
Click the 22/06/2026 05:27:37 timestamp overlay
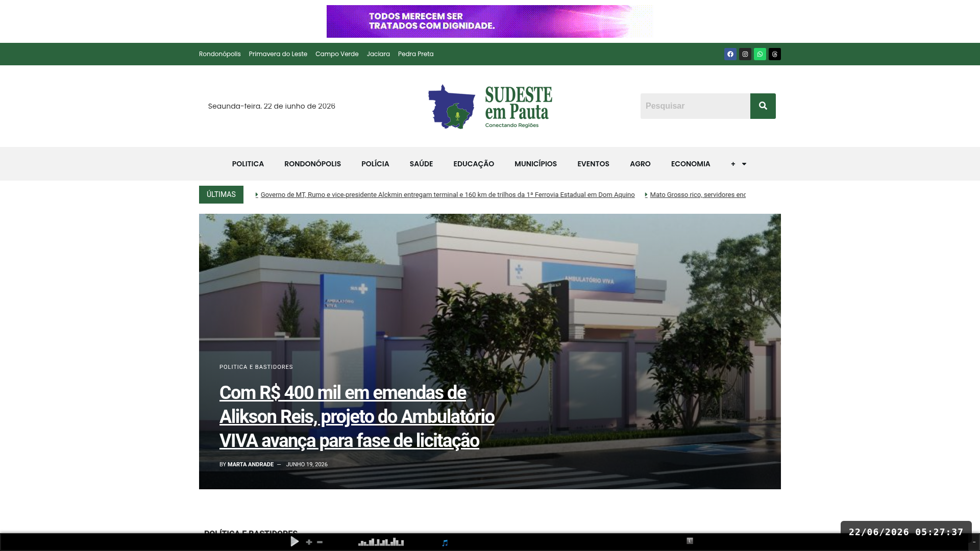[906, 532]
